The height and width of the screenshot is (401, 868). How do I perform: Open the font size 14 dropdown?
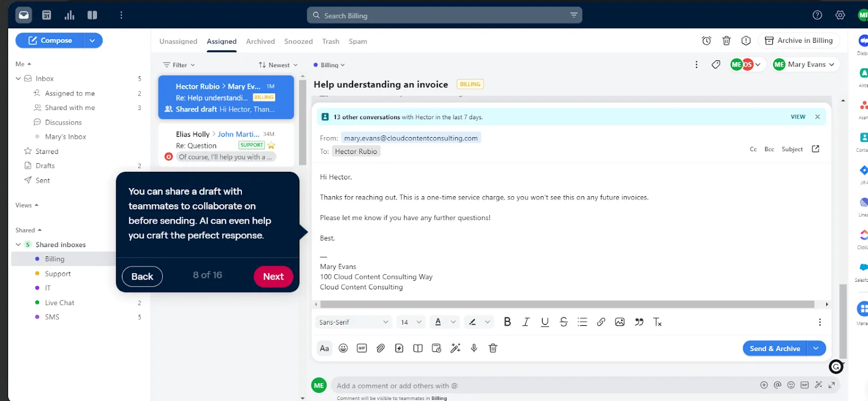(411, 322)
